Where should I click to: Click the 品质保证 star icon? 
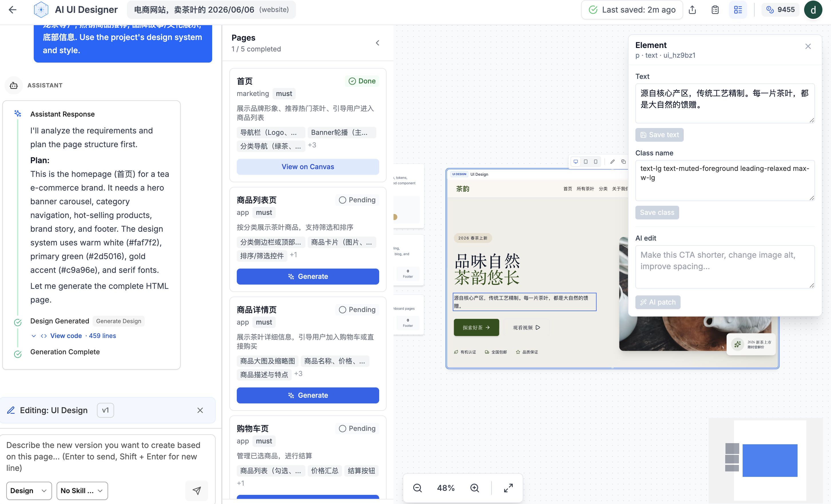click(x=518, y=352)
